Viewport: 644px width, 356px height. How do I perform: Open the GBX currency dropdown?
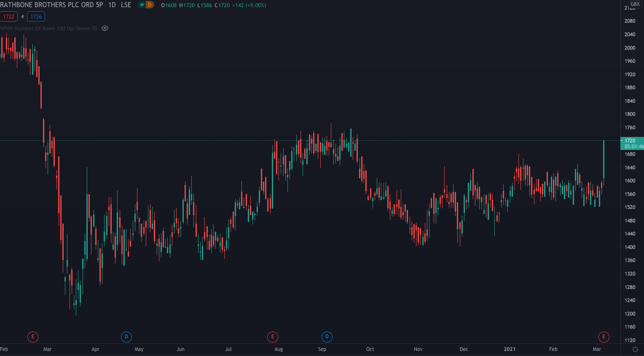click(635, 4)
